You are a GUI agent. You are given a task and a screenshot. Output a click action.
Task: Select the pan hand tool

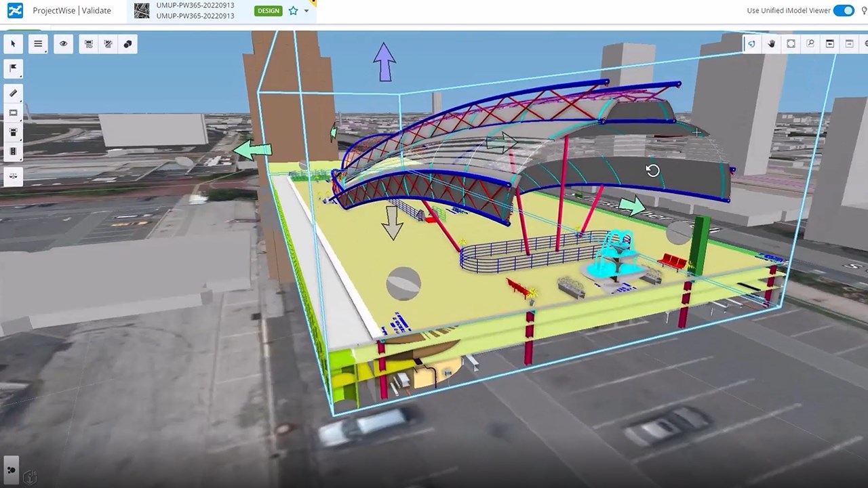[772, 44]
